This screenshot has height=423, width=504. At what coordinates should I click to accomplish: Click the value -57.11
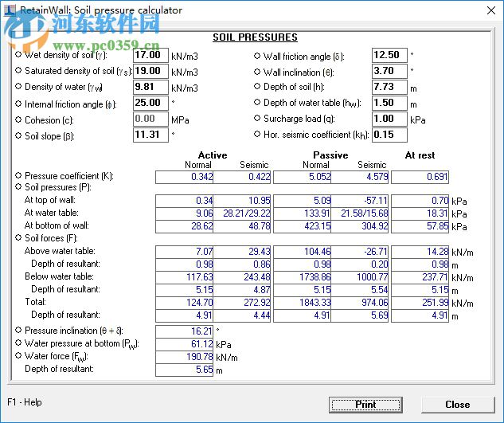(x=360, y=201)
